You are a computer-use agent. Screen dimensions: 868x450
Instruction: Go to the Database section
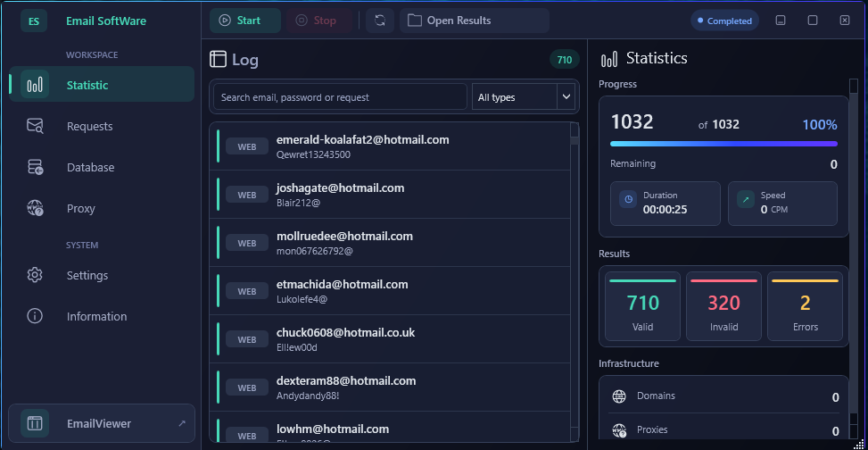pyautogui.click(x=102, y=167)
